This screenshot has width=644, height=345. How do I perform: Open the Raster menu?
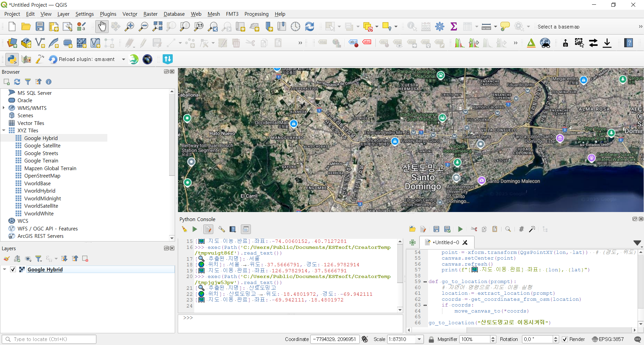[150, 14]
